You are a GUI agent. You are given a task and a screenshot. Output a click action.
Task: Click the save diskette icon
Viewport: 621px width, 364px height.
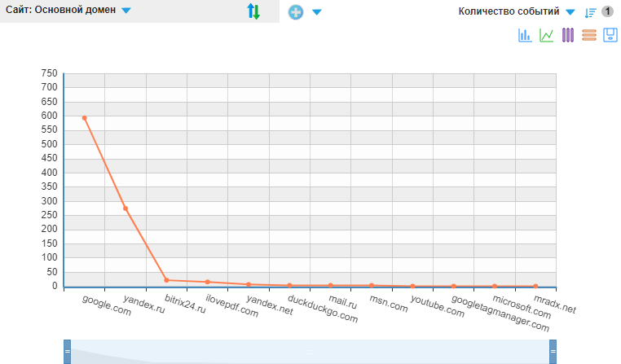point(610,35)
